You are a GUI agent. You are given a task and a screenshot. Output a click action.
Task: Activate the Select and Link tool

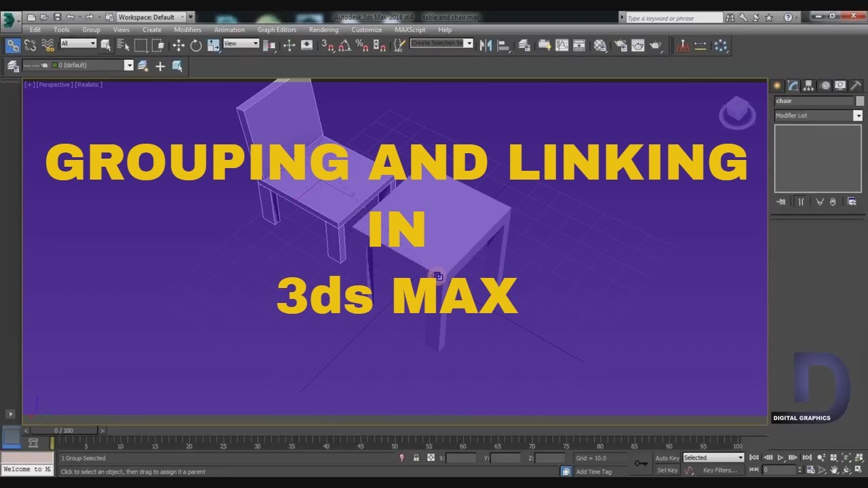[13, 45]
